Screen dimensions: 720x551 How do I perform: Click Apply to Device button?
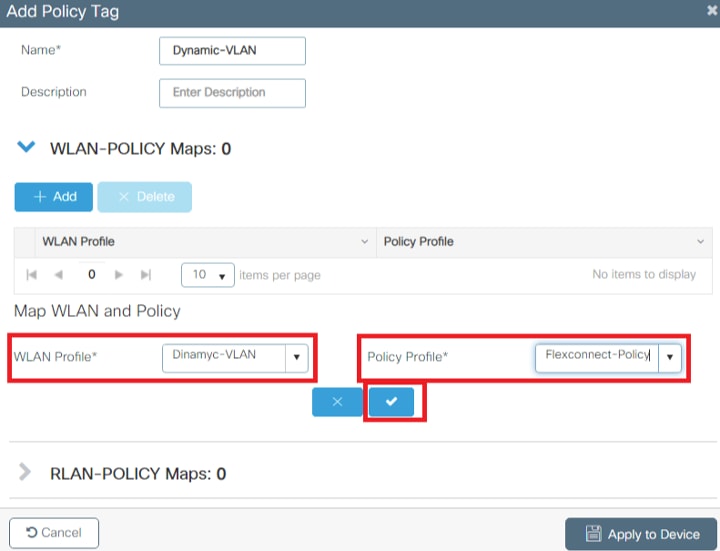tap(640, 534)
